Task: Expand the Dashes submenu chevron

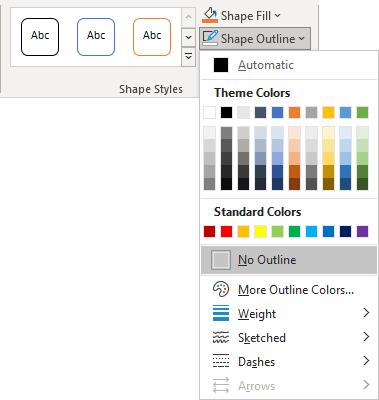Action: click(366, 361)
